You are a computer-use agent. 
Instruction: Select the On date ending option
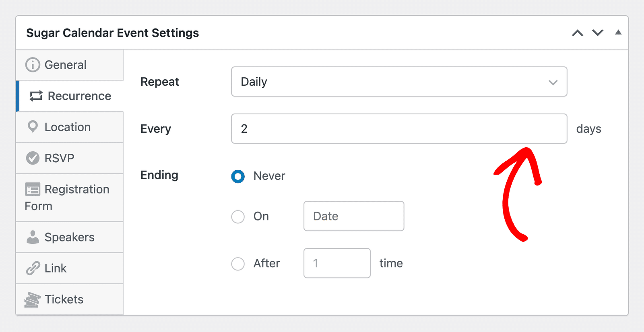pos(238,217)
